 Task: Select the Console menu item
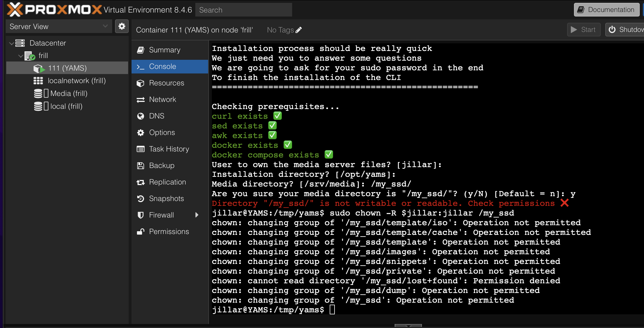point(170,67)
